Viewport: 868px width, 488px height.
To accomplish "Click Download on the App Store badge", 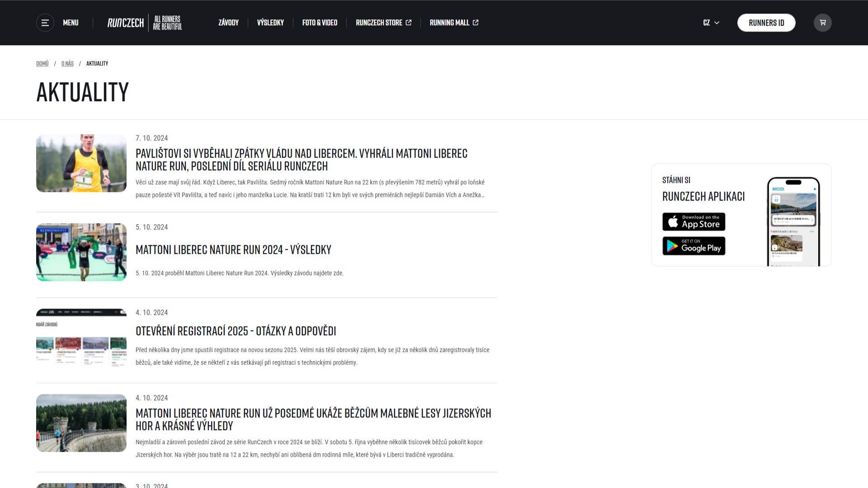I will tap(693, 222).
